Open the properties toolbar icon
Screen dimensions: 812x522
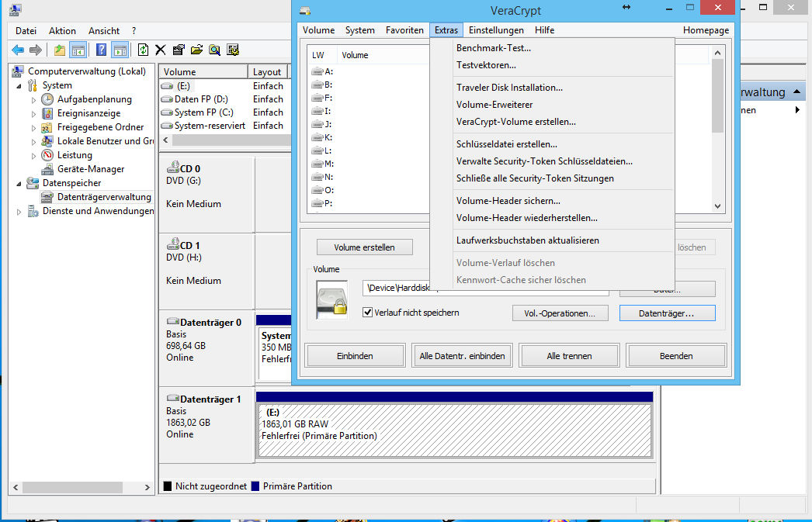[179, 50]
